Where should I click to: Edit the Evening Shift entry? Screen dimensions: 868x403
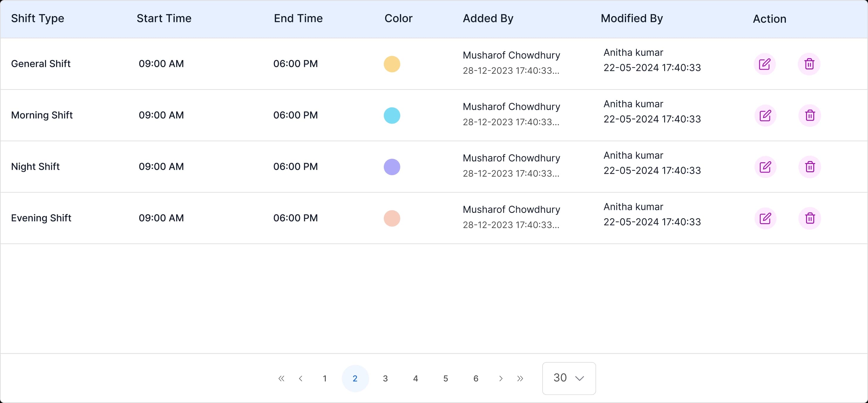coord(765,218)
